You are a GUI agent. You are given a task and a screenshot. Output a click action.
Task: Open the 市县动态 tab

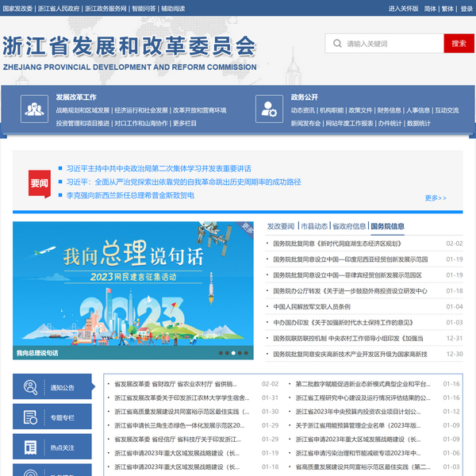pyautogui.click(x=313, y=226)
